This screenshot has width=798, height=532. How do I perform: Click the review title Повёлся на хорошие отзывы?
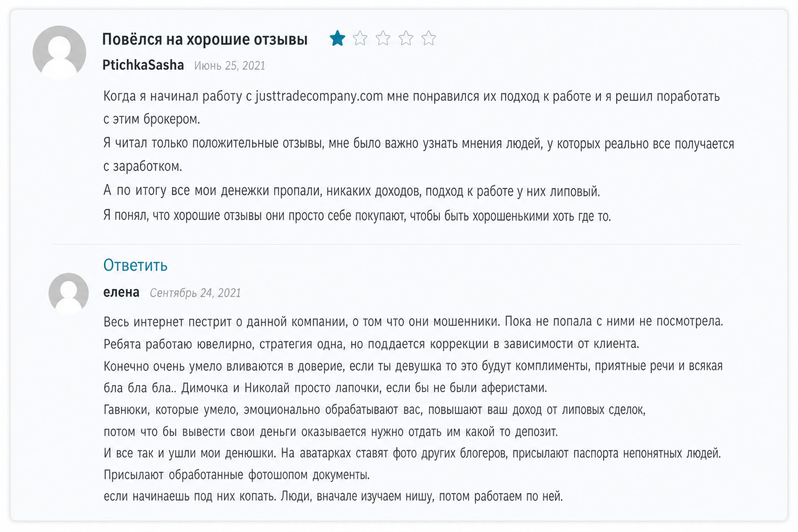(205, 39)
